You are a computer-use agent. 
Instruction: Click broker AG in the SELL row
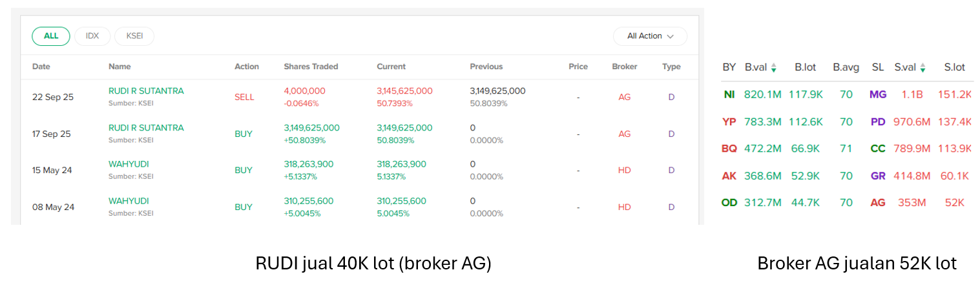tap(624, 97)
